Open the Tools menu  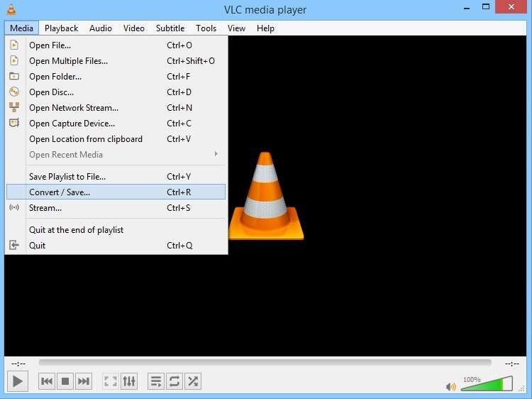tap(206, 28)
